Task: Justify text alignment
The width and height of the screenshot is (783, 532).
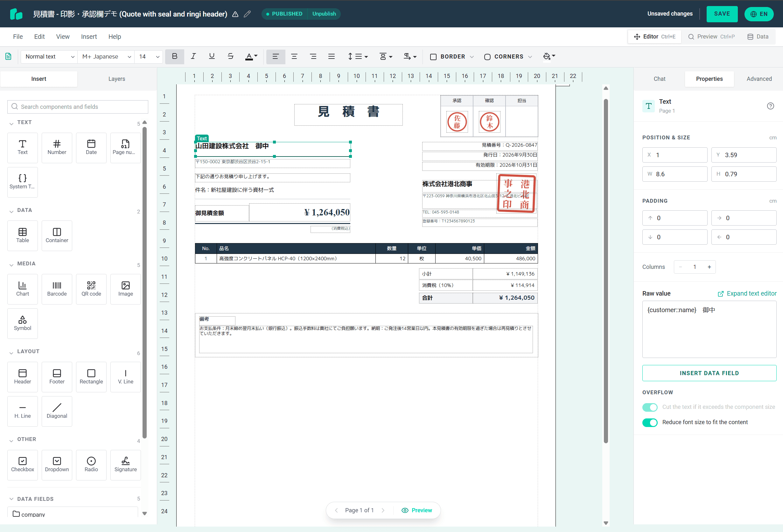Action: pos(332,56)
